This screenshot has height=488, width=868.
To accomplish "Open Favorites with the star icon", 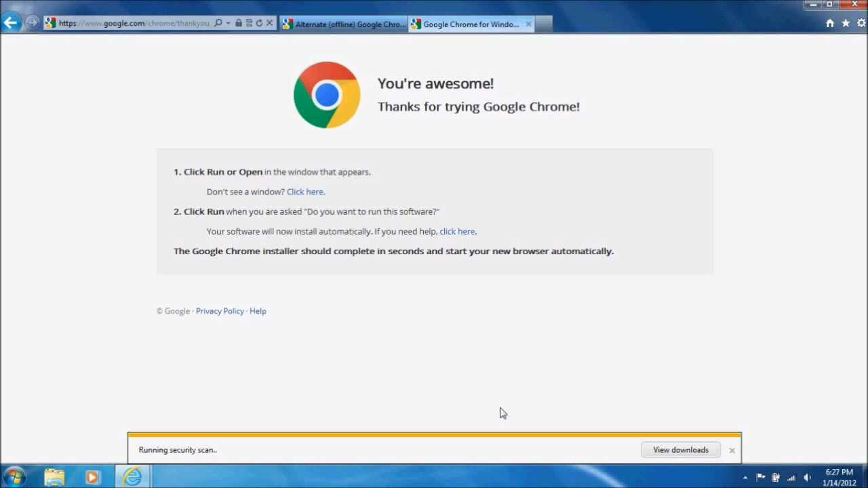I will point(846,23).
